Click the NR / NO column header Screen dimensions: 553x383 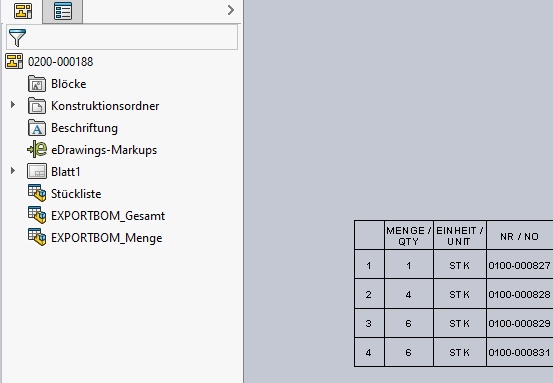(519, 236)
